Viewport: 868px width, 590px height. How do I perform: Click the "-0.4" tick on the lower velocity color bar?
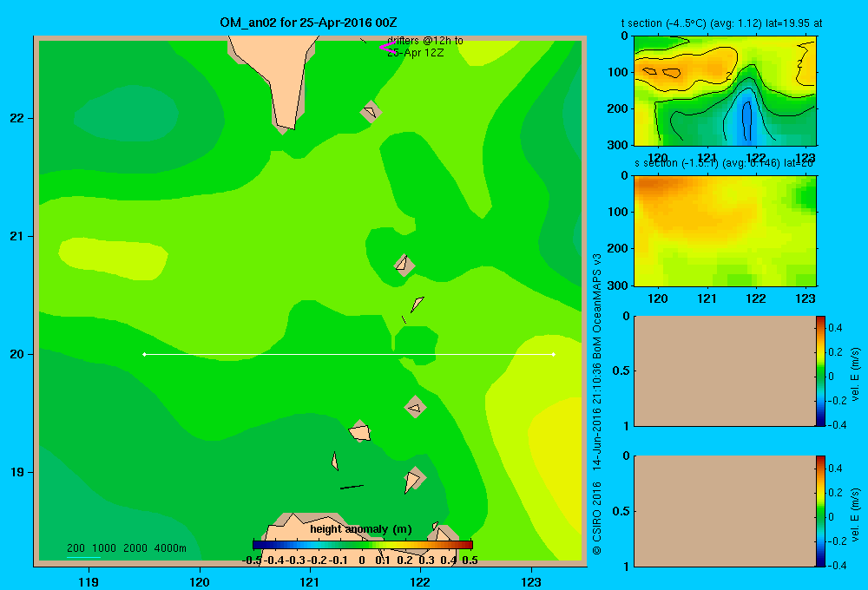837,566
